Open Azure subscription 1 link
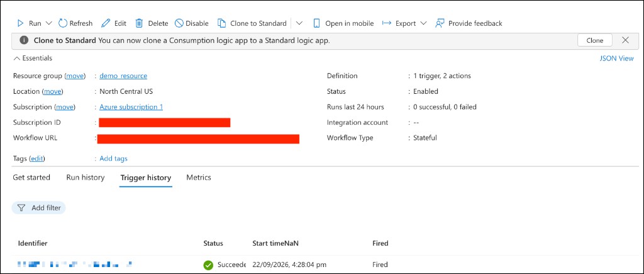Viewport: 644px width, 274px height. click(x=131, y=107)
